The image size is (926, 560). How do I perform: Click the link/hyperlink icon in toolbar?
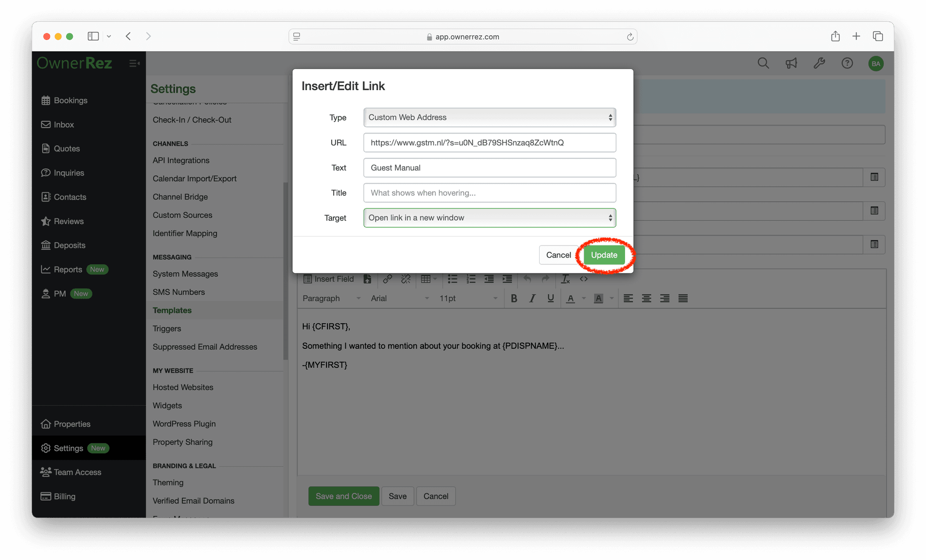pos(387,279)
